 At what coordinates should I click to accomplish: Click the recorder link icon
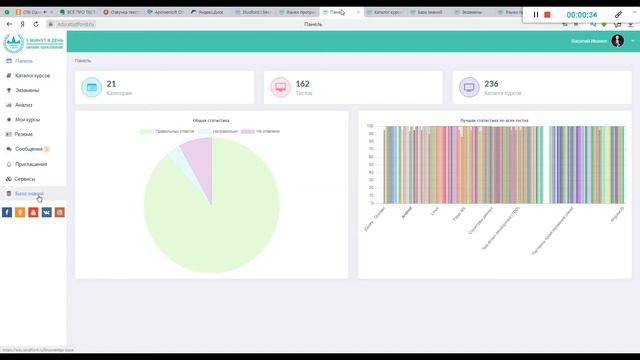[x=618, y=15]
